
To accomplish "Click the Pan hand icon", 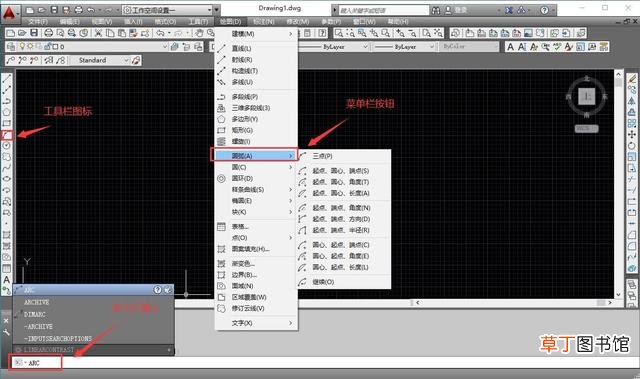I will point(199,33).
